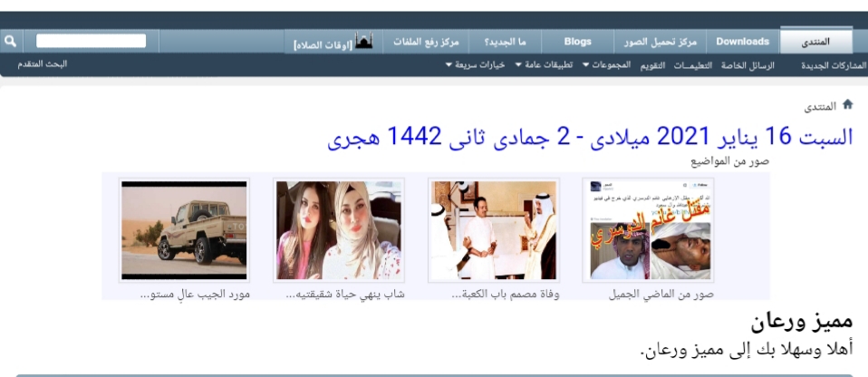Screen dimensions: 868x377
Task: Open the Toyota pickup truck thumbnail
Action: (x=184, y=230)
